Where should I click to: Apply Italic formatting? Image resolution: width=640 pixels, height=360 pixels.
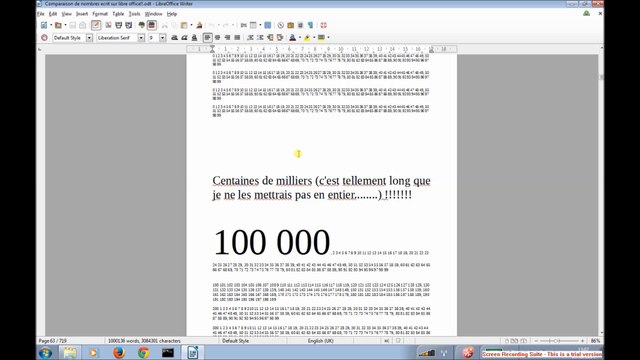184,38
